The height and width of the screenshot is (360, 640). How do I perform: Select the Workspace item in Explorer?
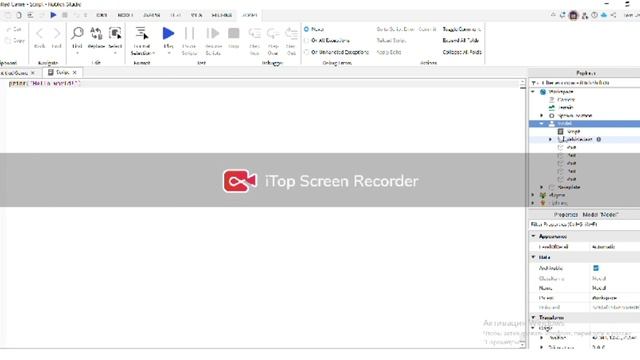coord(561,91)
